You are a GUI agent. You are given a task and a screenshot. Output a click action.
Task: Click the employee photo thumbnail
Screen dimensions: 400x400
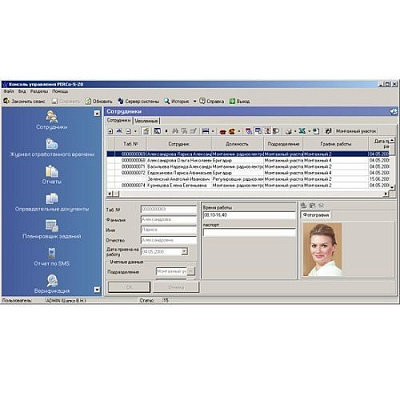(x=322, y=250)
